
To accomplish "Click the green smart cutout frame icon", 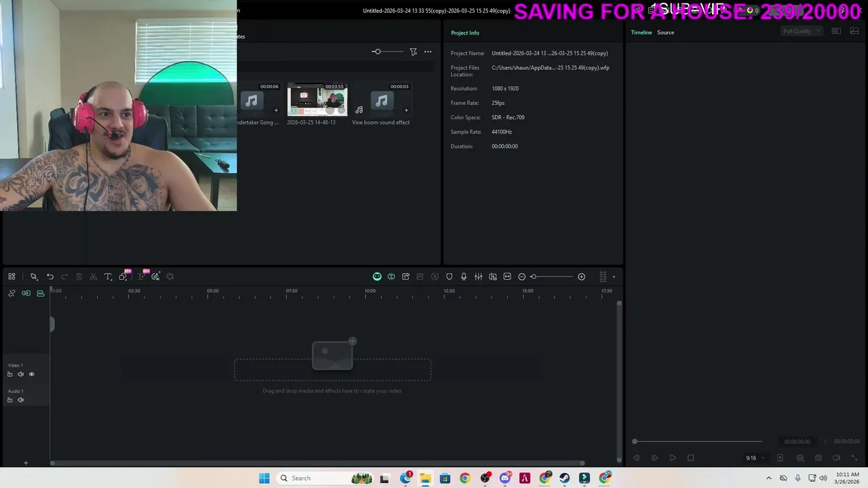I will (391, 277).
